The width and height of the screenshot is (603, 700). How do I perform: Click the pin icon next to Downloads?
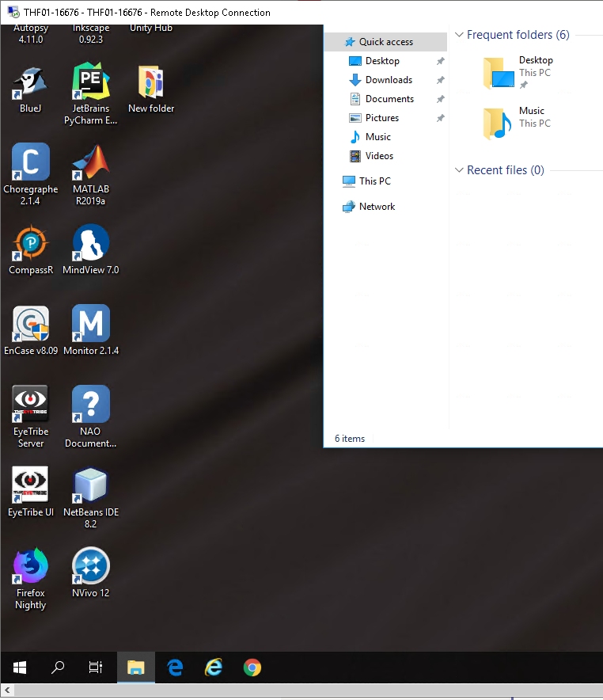(440, 80)
